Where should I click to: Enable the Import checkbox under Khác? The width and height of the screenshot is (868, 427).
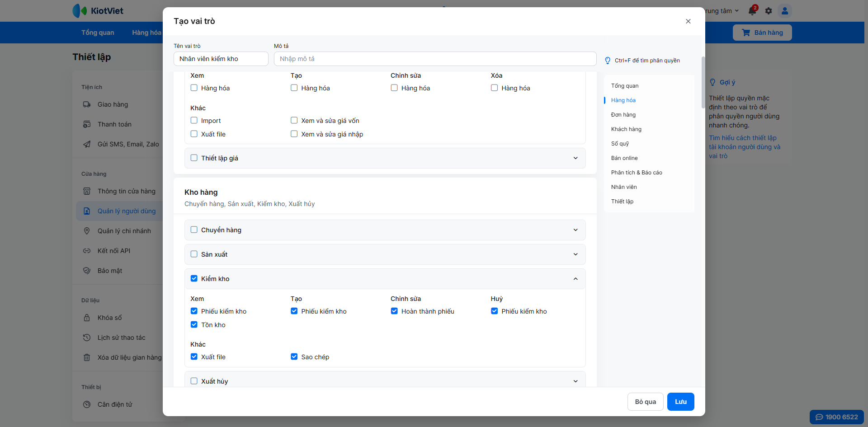(x=194, y=120)
